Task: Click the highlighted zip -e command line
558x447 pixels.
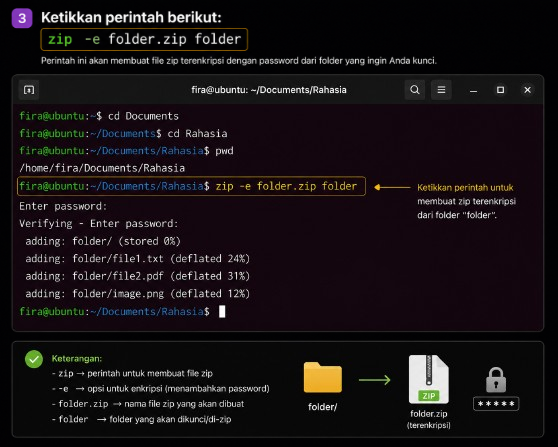Action: tap(191, 186)
